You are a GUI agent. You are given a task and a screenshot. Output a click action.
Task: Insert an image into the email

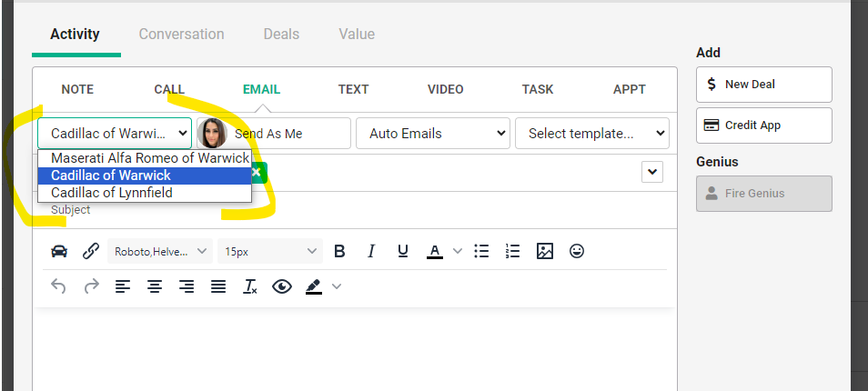544,251
